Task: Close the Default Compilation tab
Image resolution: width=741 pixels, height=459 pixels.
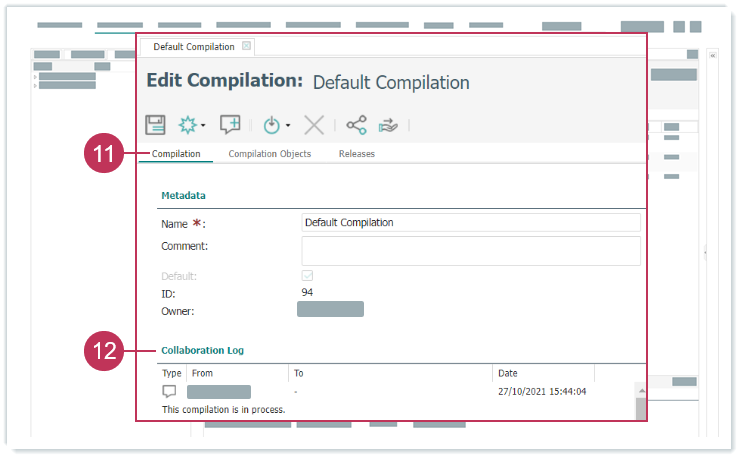Action: pyautogui.click(x=247, y=46)
